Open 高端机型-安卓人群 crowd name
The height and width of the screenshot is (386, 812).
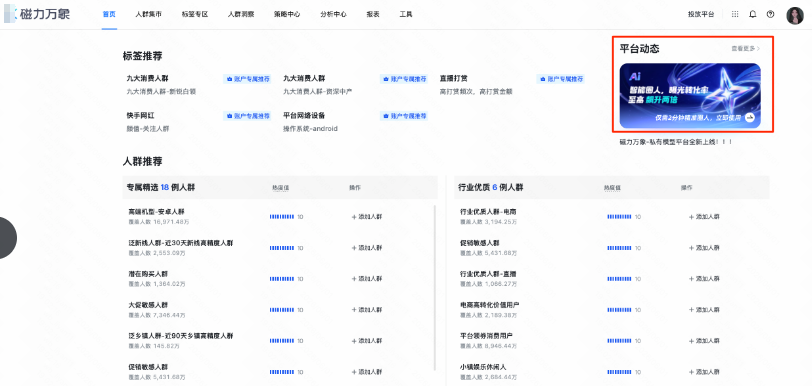tap(156, 212)
